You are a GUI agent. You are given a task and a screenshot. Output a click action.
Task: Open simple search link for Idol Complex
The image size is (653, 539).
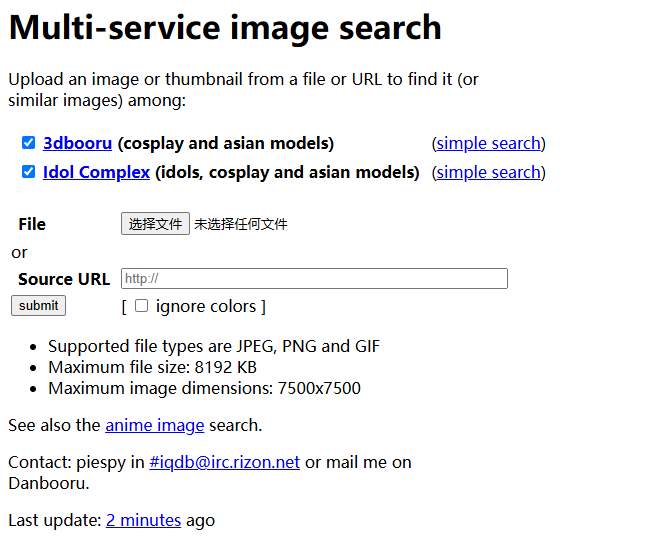tap(488, 172)
